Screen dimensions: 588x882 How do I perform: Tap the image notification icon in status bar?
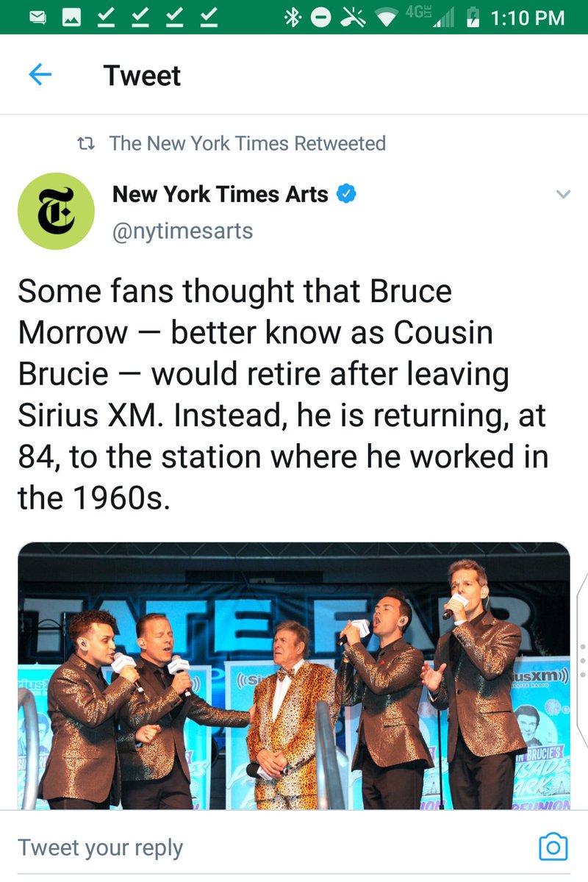coord(71,18)
